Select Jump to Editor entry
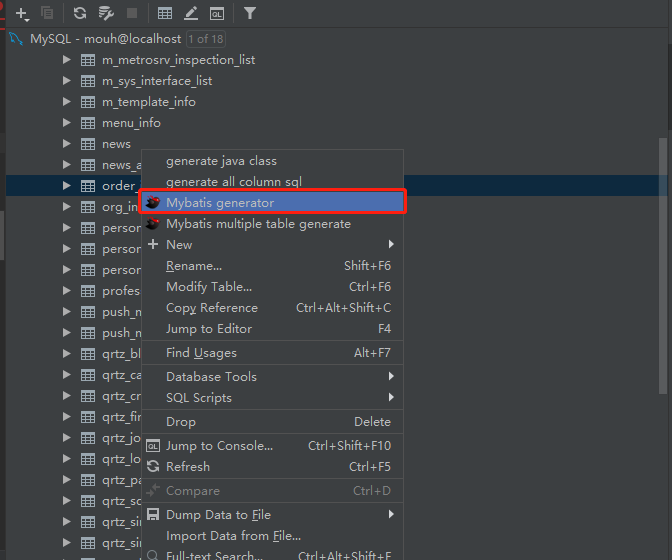 click(x=272, y=329)
